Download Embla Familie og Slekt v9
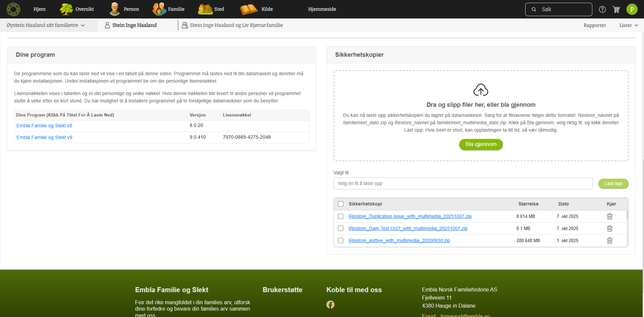Viewport: 644px width, 317px height. (44, 137)
